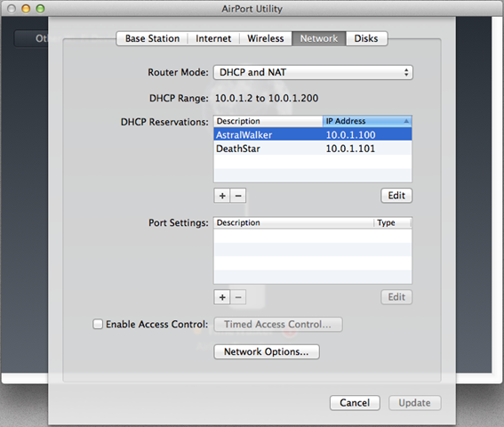Select the AstralWalker reservation row
This screenshot has height=427, width=504.
pyautogui.click(x=313, y=134)
